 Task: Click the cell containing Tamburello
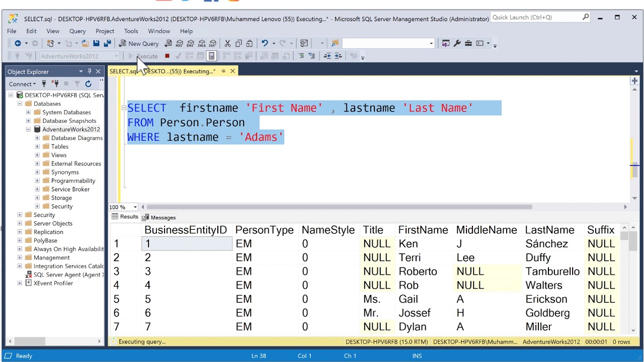(552, 271)
